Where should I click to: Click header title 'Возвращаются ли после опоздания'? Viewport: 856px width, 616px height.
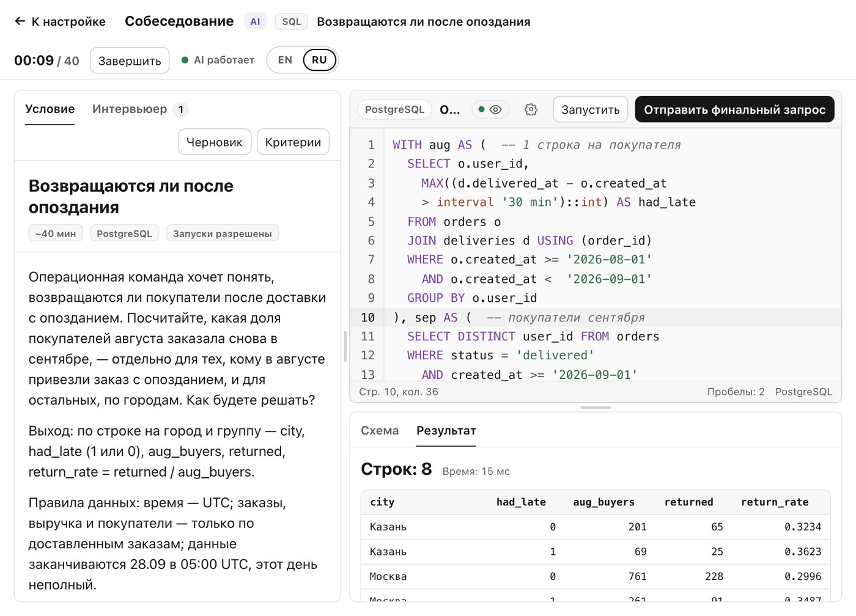click(x=423, y=21)
